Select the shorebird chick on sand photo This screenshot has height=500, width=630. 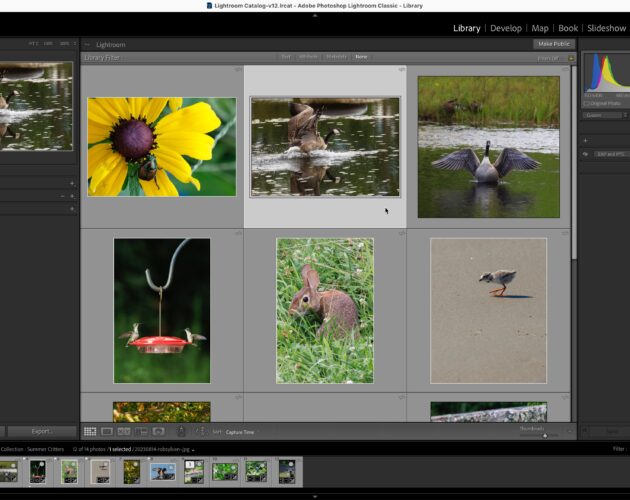tap(489, 310)
